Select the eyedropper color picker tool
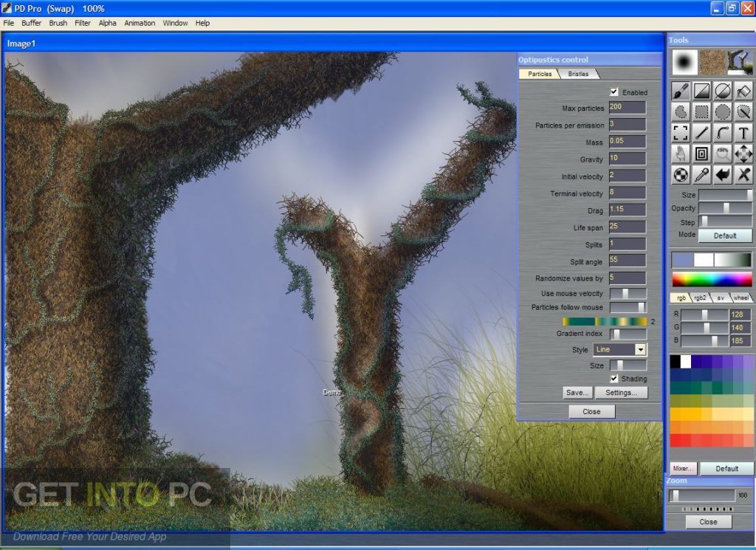Screen dimensions: 756x550 pyautogui.click(x=701, y=175)
